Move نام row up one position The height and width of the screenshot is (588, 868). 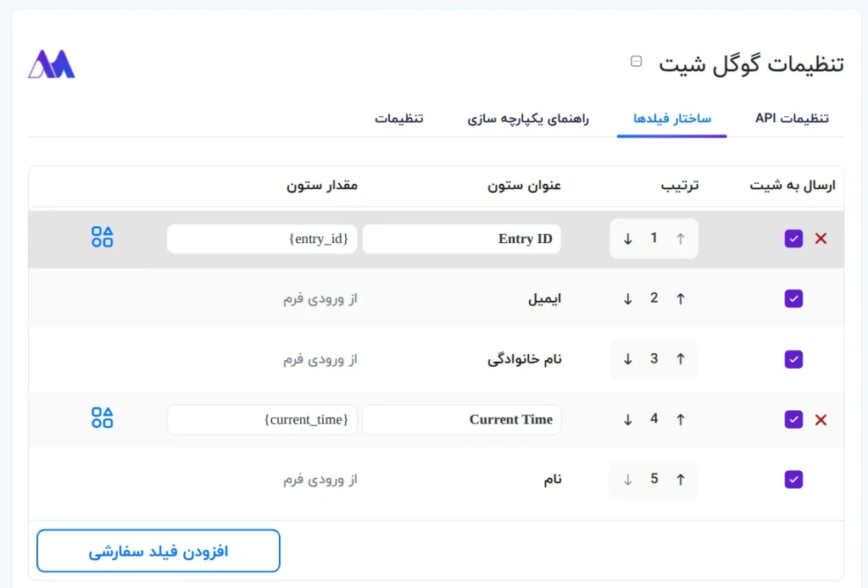[x=680, y=480]
